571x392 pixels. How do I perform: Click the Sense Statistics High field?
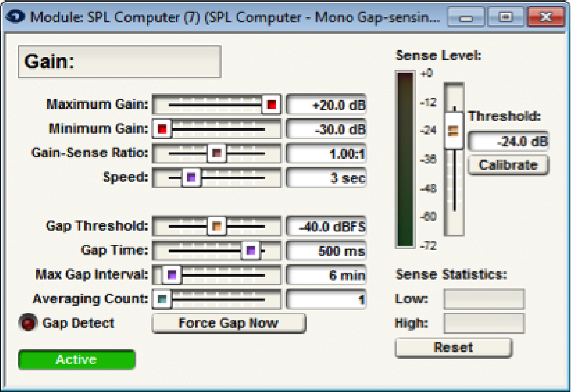pyautogui.click(x=484, y=323)
